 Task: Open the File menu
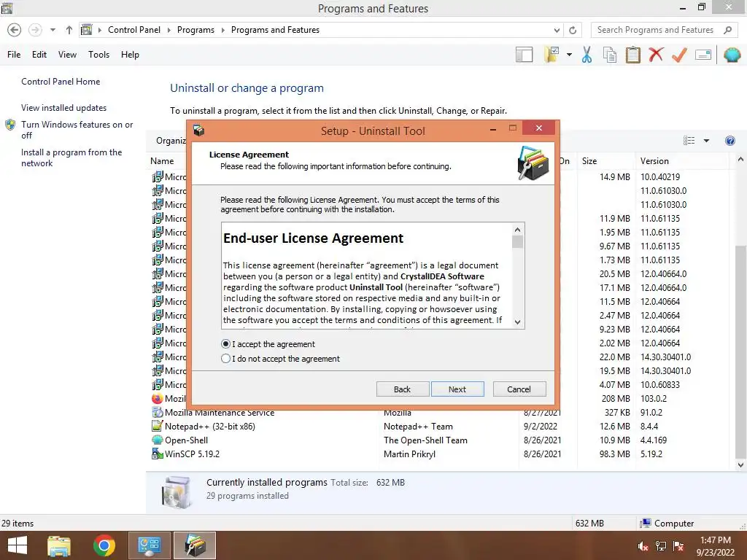pos(14,55)
